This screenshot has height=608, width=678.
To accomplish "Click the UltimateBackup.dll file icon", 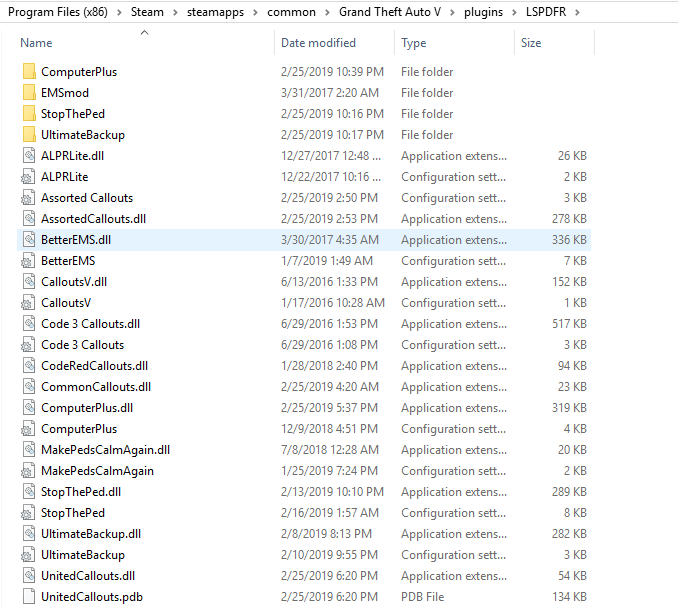I will click(29, 534).
